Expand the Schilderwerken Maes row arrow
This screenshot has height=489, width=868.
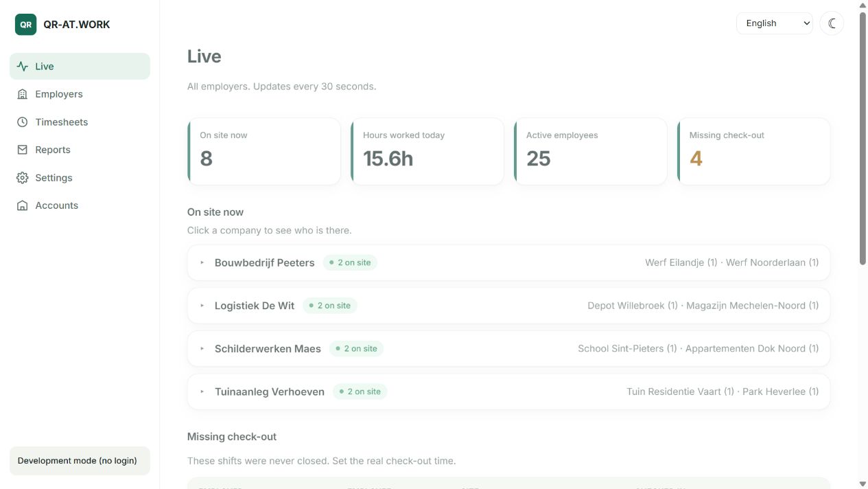(202, 349)
